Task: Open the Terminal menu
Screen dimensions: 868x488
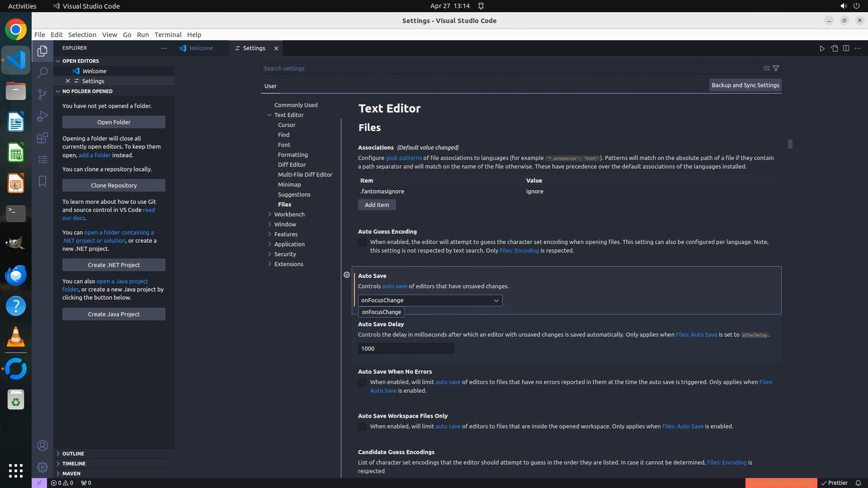Action: coord(168,35)
